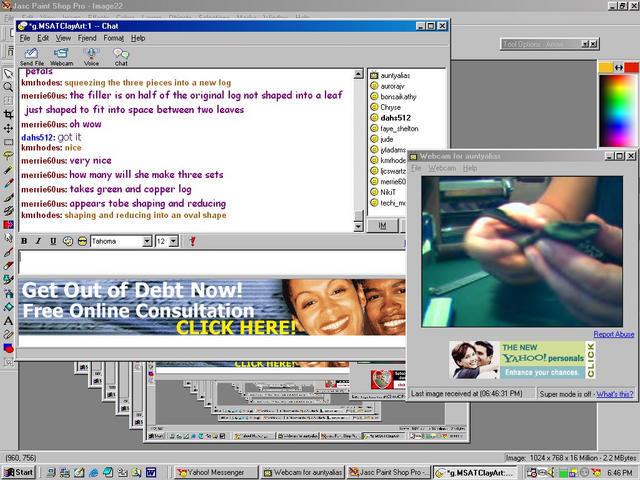Select the Preset Shapes tool

(x=8, y=348)
